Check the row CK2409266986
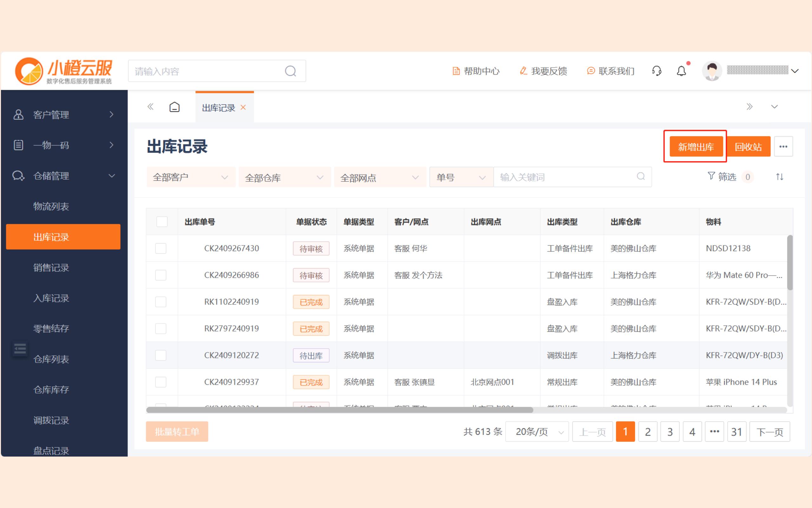 click(x=161, y=275)
